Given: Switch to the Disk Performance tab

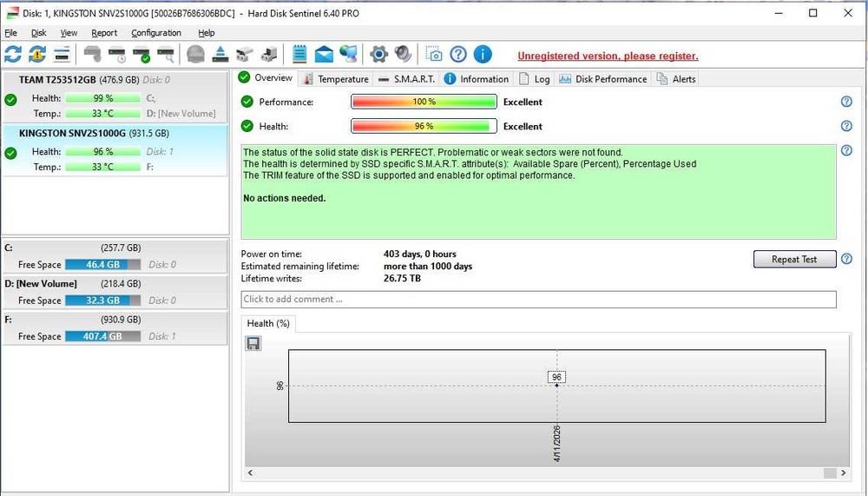Looking at the screenshot, I should tap(603, 79).
